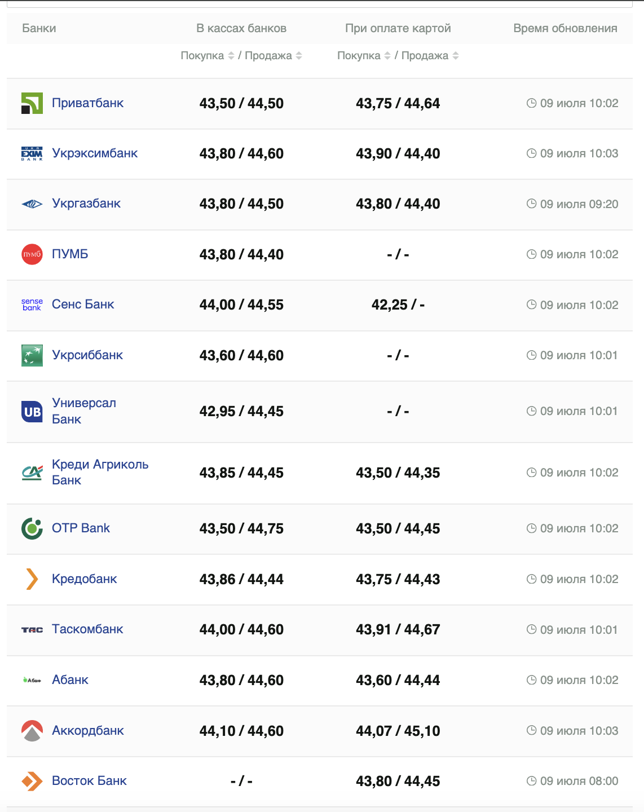644x812 pixels.
Task: Open the Укргазбанк bank link
Action: [86, 204]
